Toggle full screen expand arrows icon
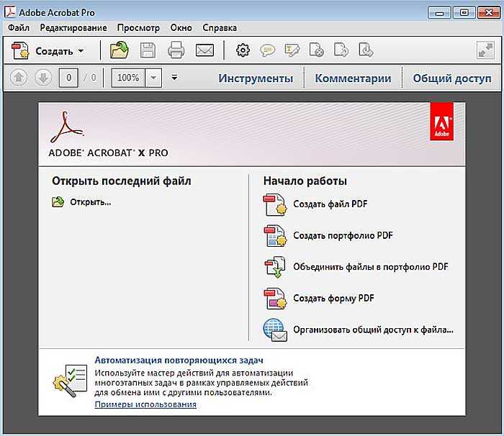504x436 pixels. [x=485, y=50]
